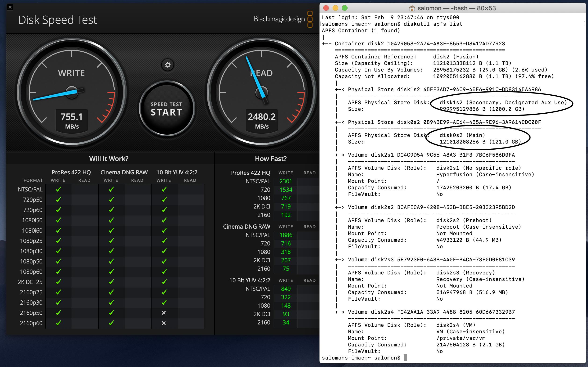Click the green zoom button on Terminal
Image resolution: width=588 pixels, height=367 pixels.
click(x=345, y=8)
